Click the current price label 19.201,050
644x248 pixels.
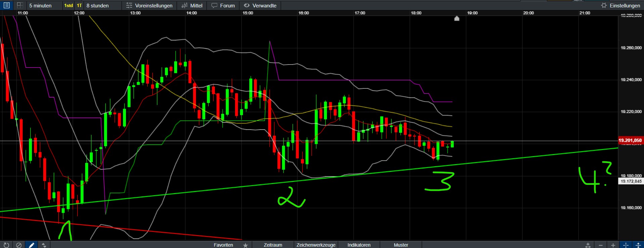point(630,140)
